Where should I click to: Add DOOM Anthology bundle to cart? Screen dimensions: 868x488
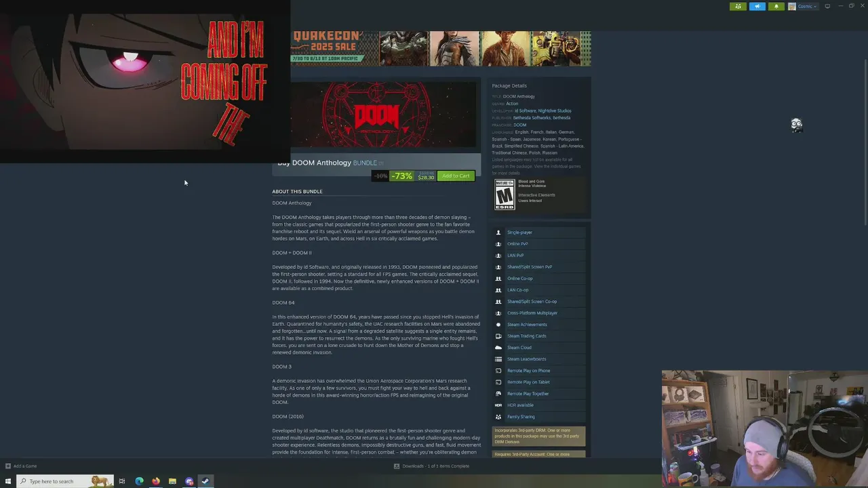(x=456, y=176)
